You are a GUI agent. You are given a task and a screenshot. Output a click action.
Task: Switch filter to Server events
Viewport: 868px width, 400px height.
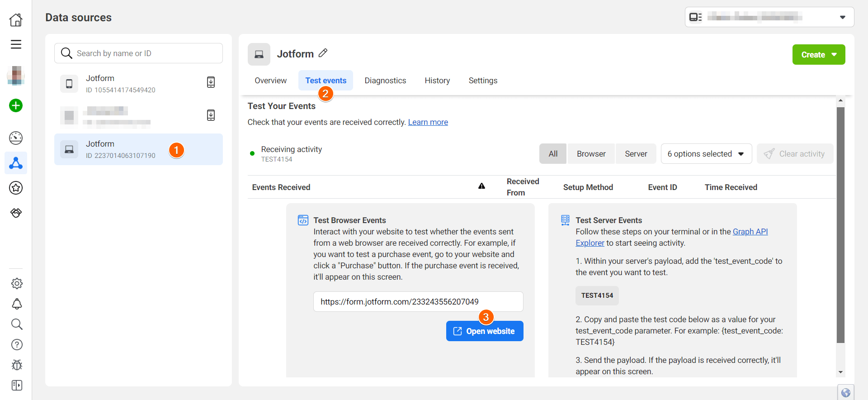point(636,154)
